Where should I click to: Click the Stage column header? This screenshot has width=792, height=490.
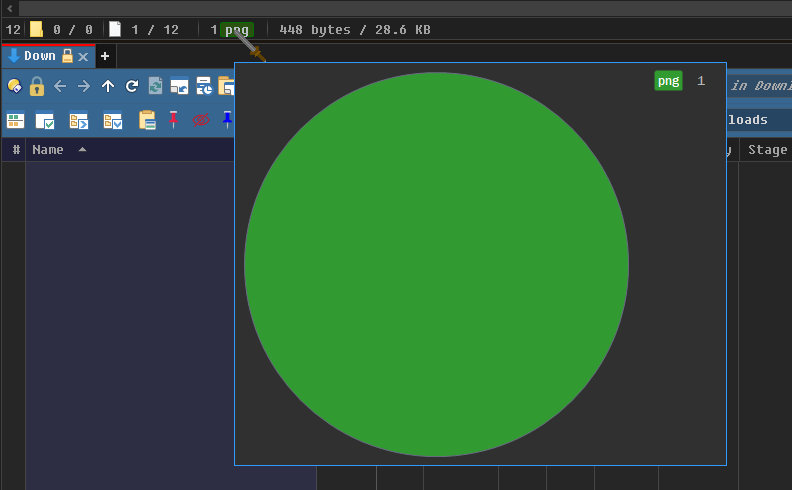pos(767,150)
